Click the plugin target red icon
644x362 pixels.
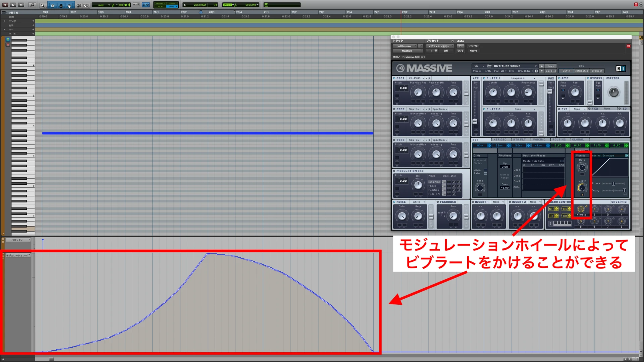coord(628,46)
